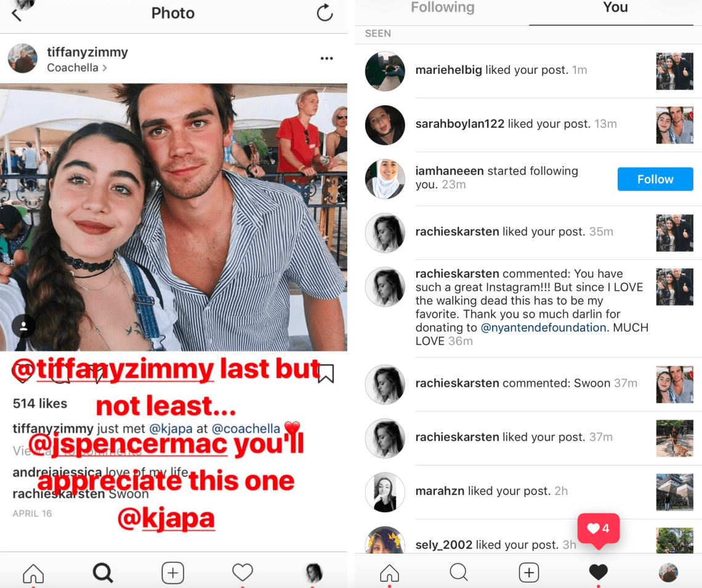
Task: Follow iamhaneeen back
Action: 655,179
